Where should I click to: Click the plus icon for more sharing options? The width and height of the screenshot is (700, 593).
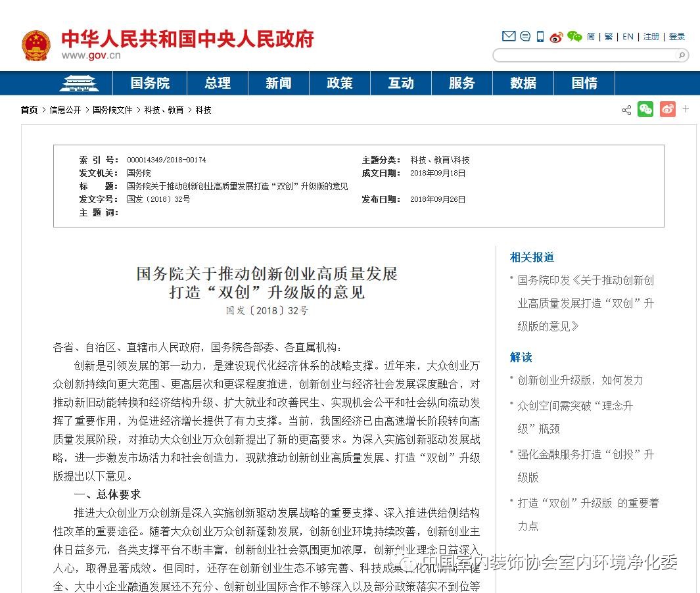pyautogui.click(x=686, y=110)
